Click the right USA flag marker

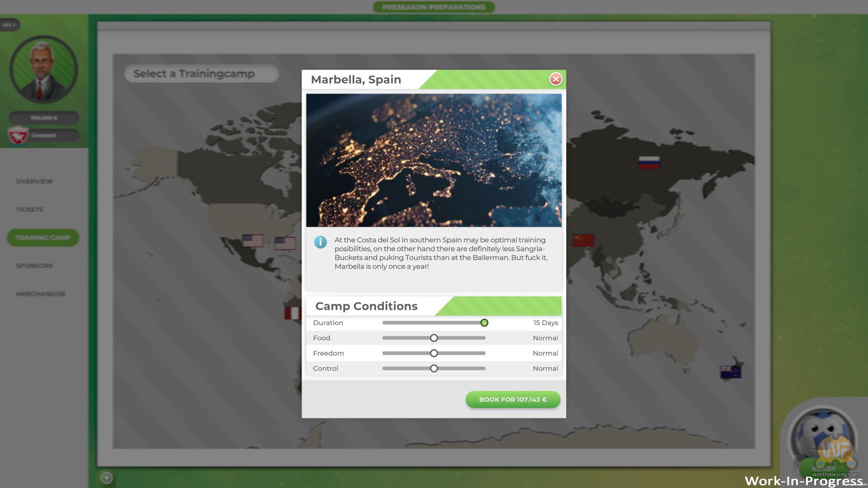[x=285, y=243]
